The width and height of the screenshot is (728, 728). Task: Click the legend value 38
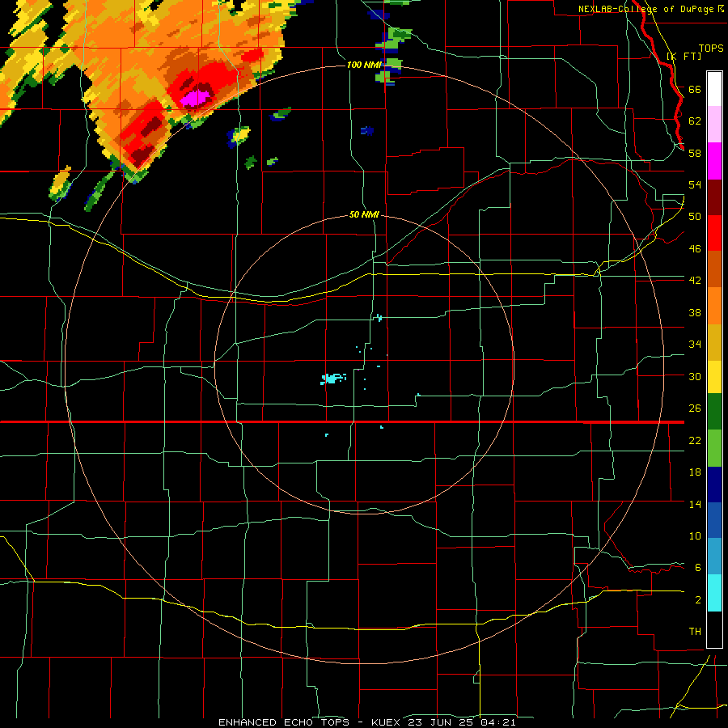[695, 312]
